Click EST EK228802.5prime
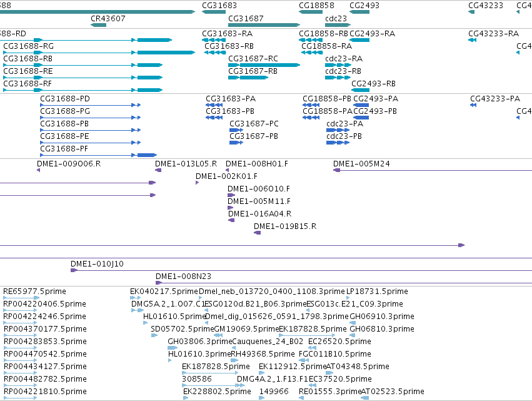The image size is (532, 401). (217, 392)
